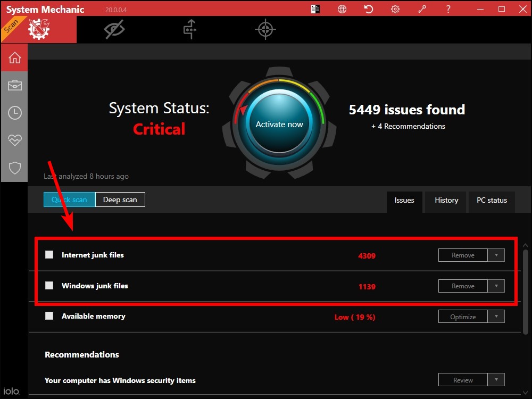This screenshot has height=399, width=532.
Task: Remove the Windows junk files
Action: [463, 286]
